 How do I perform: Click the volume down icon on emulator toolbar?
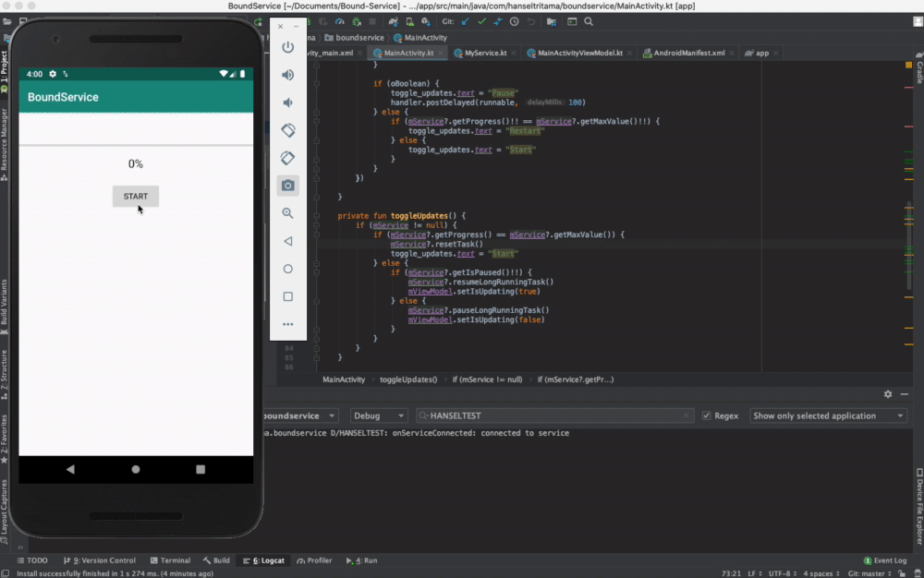(x=287, y=102)
